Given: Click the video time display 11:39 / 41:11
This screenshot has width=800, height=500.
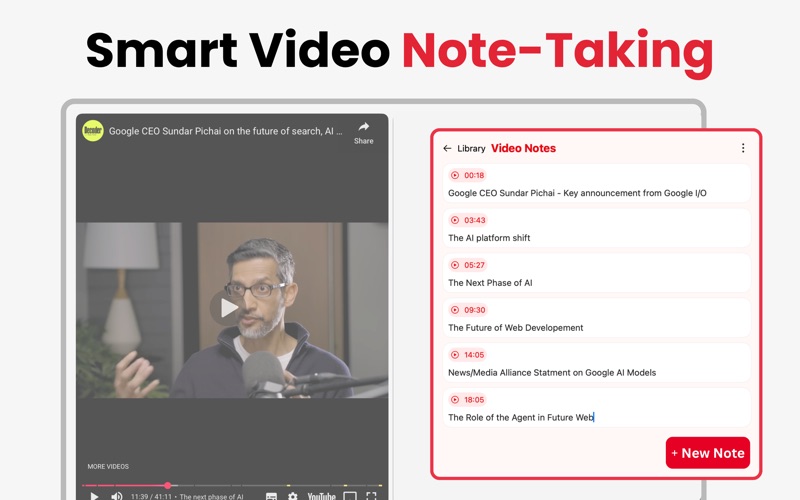Looking at the screenshot, I should pos(151,496).
